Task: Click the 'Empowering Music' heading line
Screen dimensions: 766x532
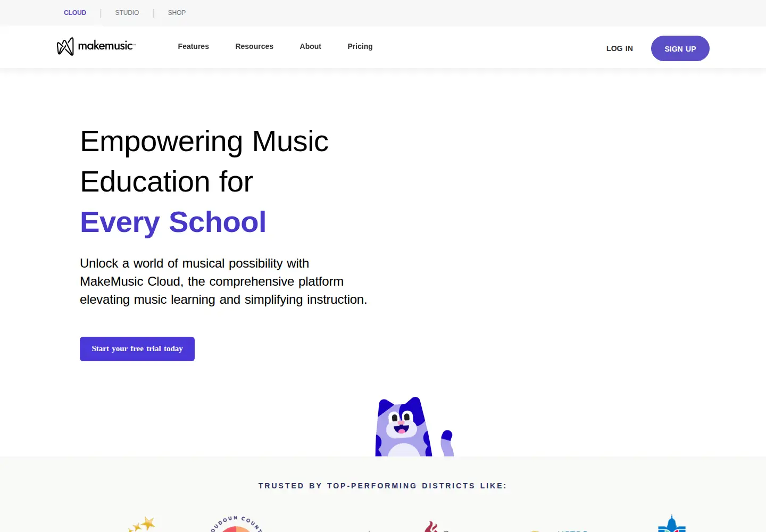Action: [204, 142]
